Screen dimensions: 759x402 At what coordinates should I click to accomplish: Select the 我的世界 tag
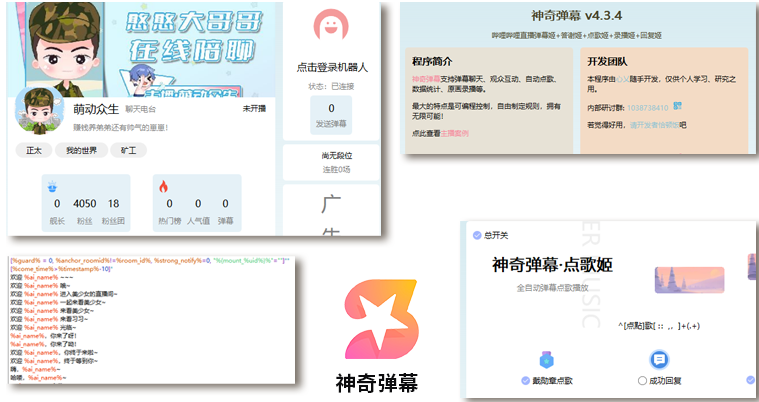click(x=81, y=151)
